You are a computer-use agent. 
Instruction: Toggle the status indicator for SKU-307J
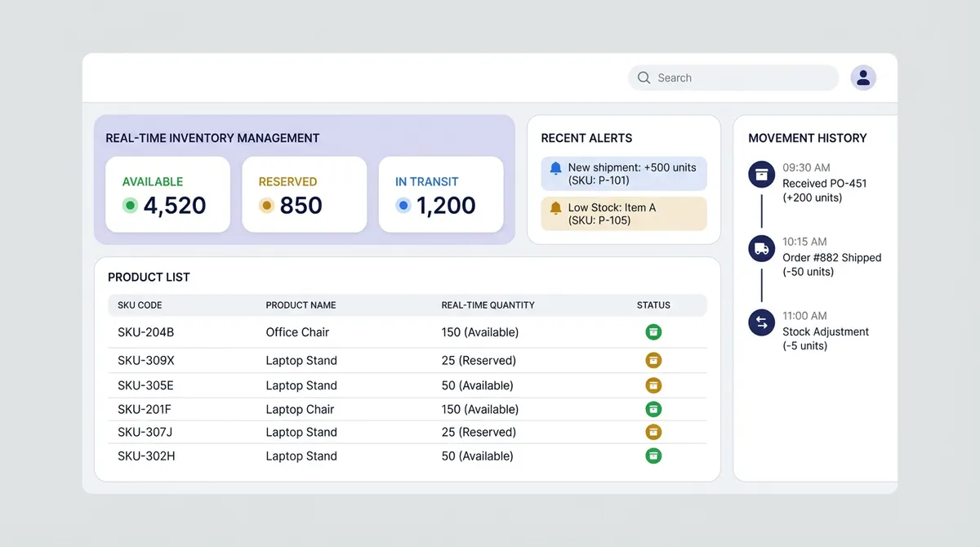click(653, 432)
